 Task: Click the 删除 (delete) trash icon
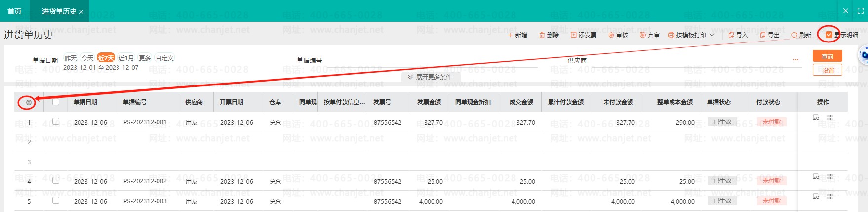tap(542, 35)
